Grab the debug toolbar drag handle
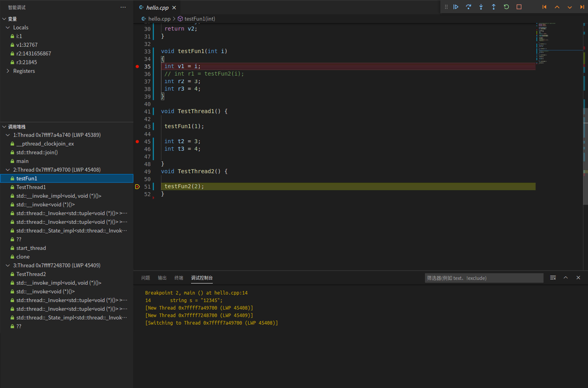 446,7
